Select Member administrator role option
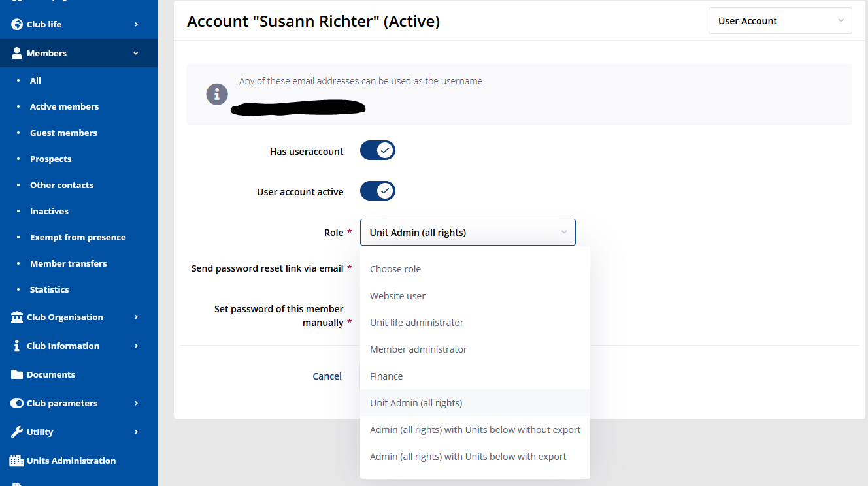The image size is (868, 486). click(x=418, y=349)
